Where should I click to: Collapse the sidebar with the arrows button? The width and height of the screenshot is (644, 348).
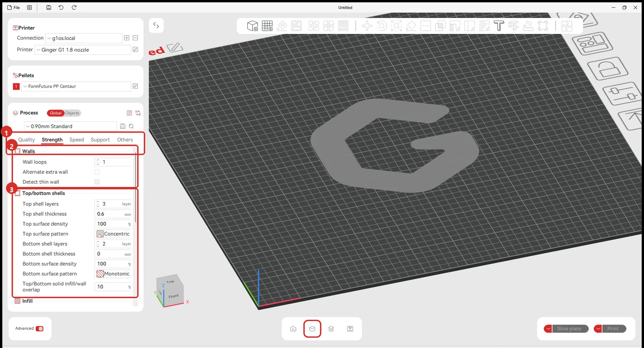(156, 26)
